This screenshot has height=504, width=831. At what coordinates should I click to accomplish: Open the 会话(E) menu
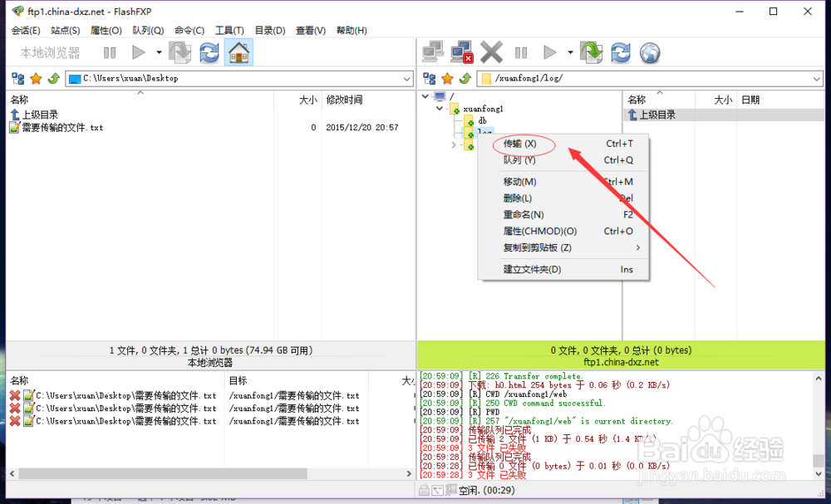26,30
